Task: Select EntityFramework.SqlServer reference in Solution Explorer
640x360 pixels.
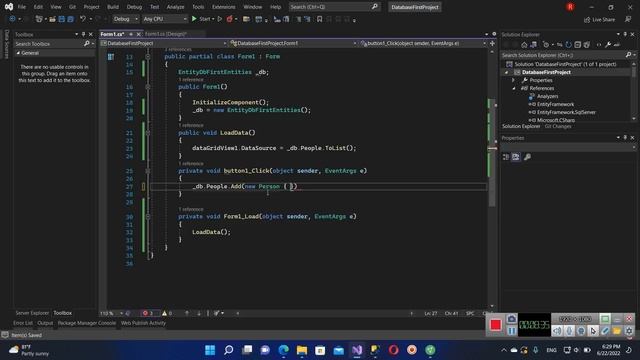Action: [x=566, y=112]
